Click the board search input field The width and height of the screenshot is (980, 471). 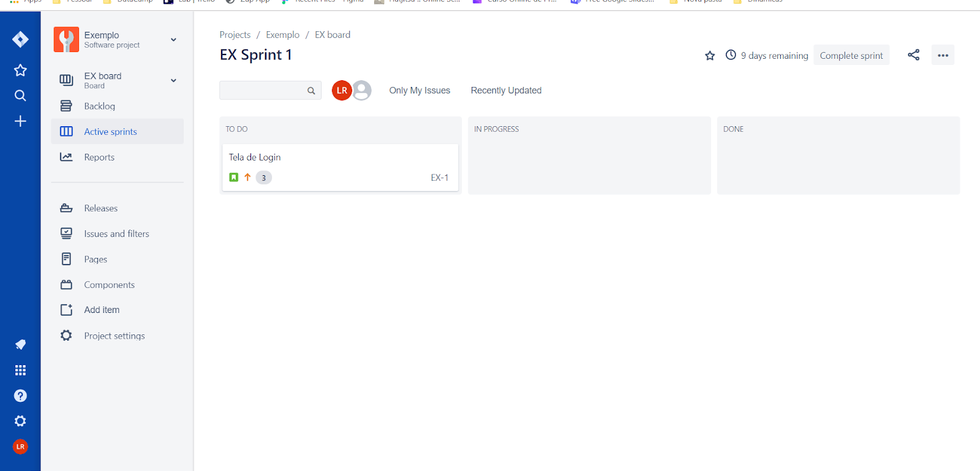(270, 91)
